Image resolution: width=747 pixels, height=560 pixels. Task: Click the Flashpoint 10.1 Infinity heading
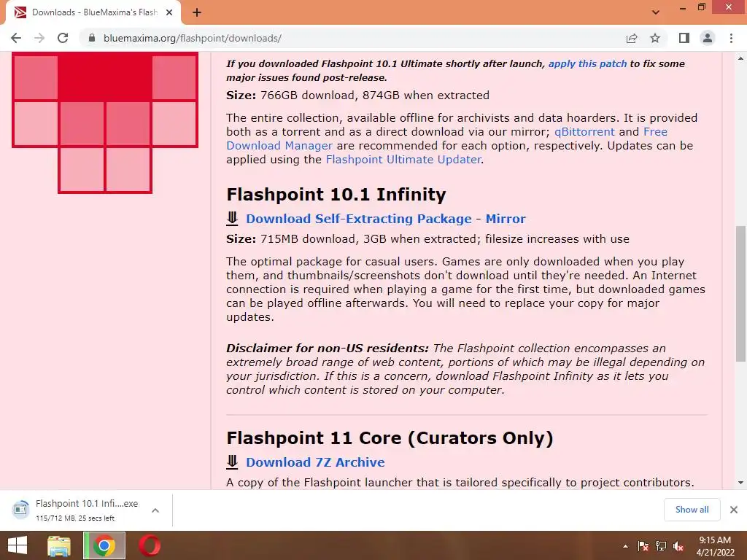point(336,195)
